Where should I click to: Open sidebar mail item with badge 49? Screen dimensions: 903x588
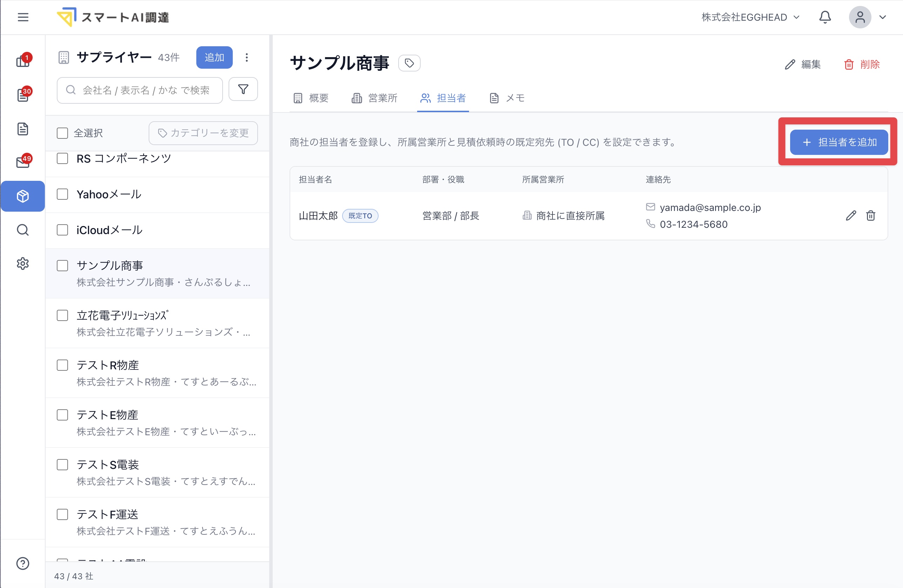pyautogui.click(x=23, y=162)
